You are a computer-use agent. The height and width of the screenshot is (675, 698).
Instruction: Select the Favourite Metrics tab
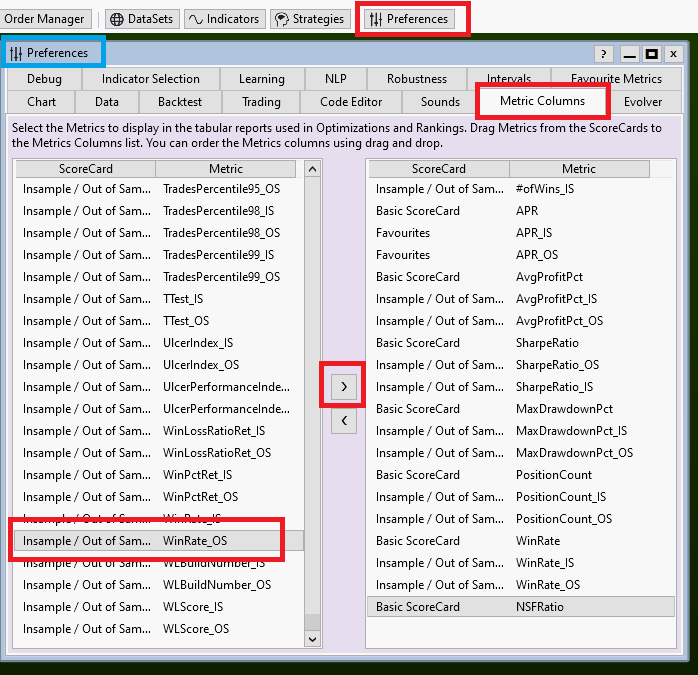[x=616, y=79]
